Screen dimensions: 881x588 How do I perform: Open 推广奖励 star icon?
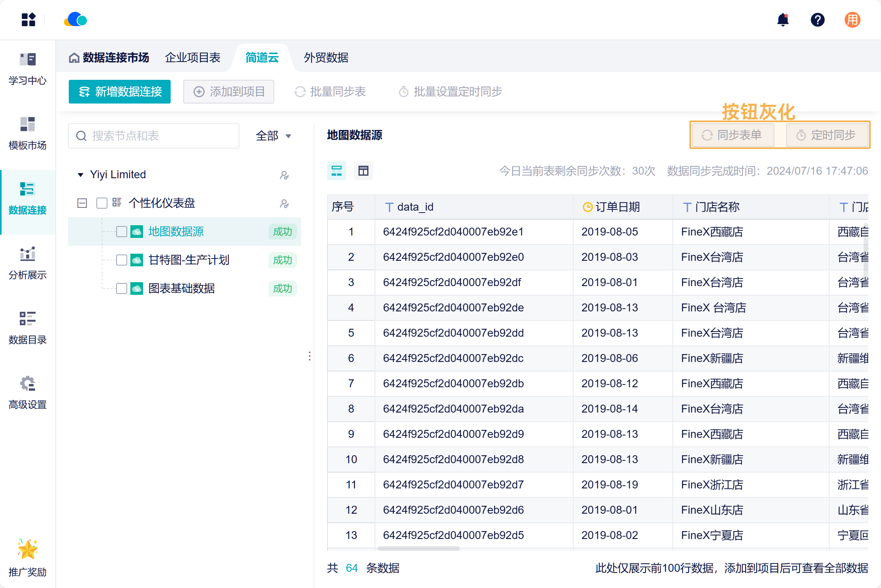click(28, 549)
